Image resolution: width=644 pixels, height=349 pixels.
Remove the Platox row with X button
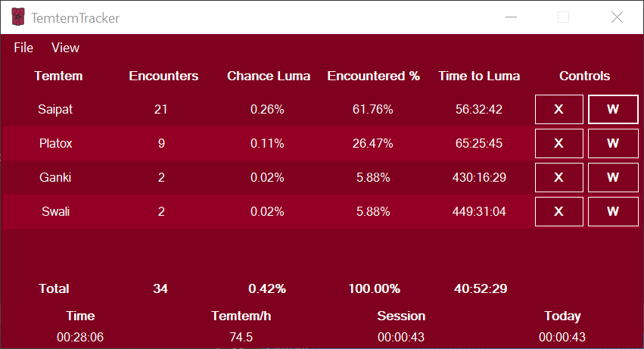pyautogui.click(x=559, y=144)
